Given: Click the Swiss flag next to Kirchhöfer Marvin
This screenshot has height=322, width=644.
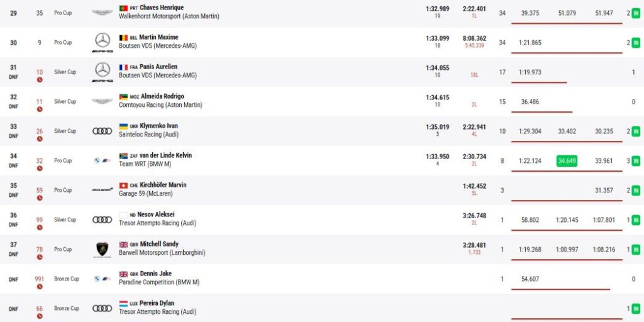Looking at the screenshot, I should pyautogui.click(x=123, y=186).
